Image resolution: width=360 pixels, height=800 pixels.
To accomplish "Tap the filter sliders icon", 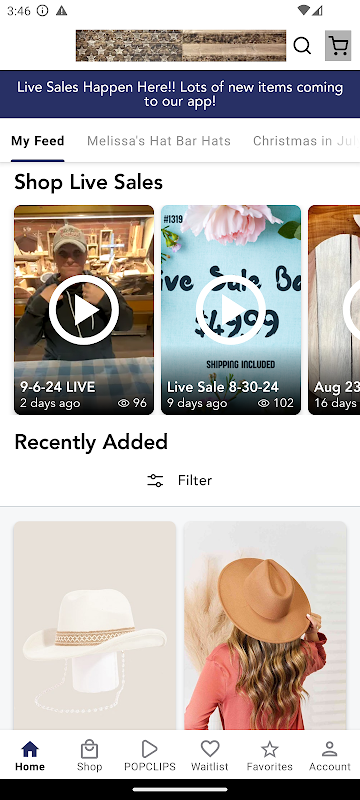I will pyautogui.click(x=155, y=480).
